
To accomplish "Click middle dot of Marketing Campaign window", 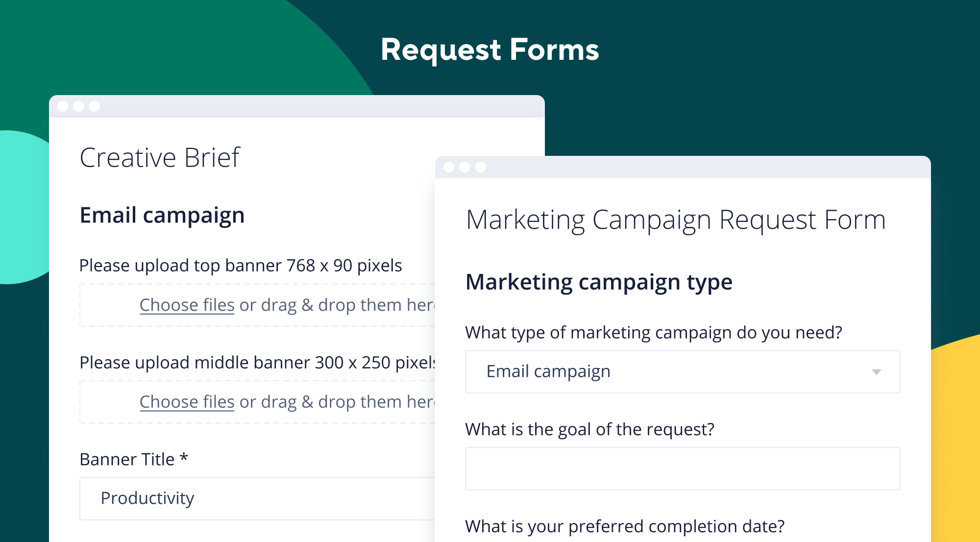I will pyautogui.click(x=465, y=167).
